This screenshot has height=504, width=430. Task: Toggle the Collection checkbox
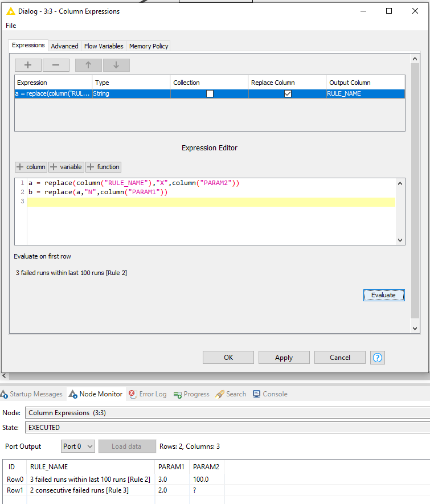click(x=210, y=94)
